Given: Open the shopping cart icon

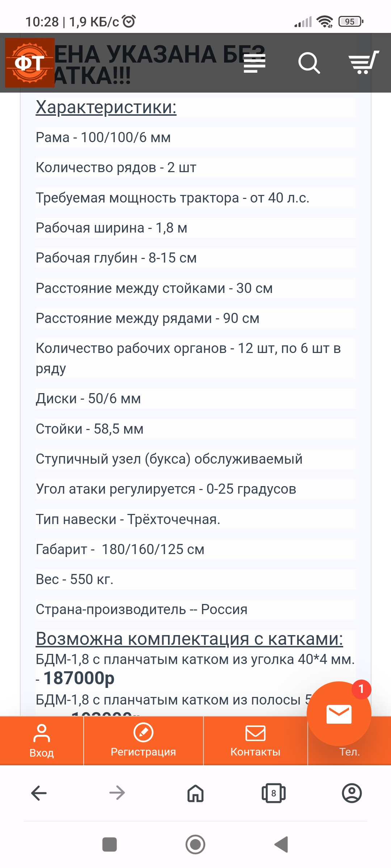Looking at the screenshot, I should 363,63.
